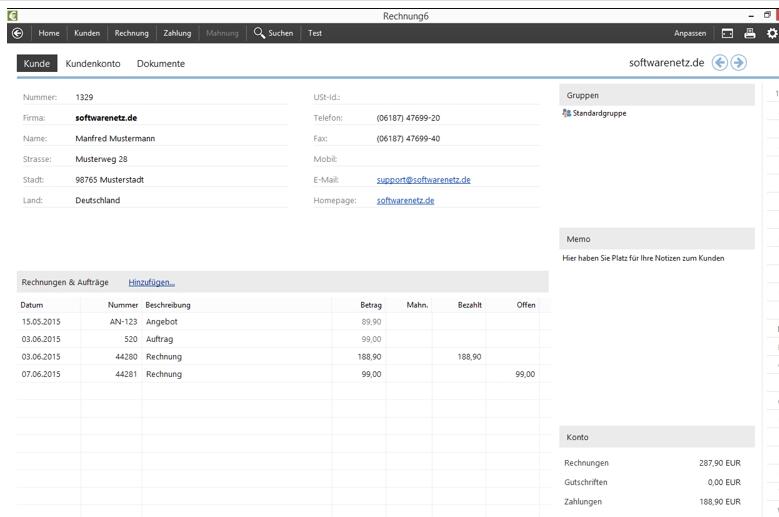Click the window layout icon beside Anpassen

point(727,33)
